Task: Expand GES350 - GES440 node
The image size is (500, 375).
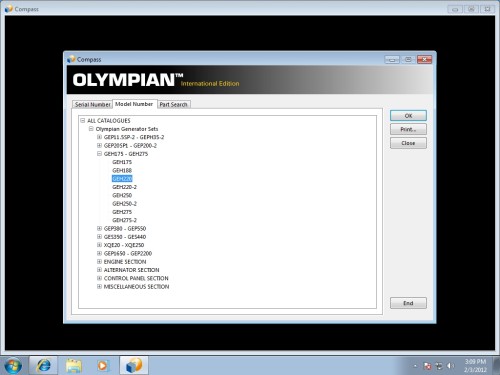Action: click(99, 237)
